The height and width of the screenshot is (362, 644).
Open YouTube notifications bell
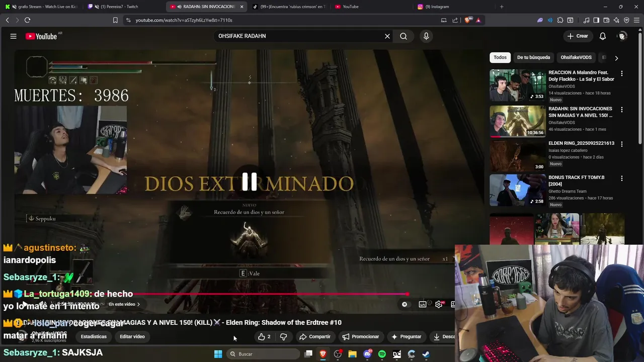coord(603,36)
